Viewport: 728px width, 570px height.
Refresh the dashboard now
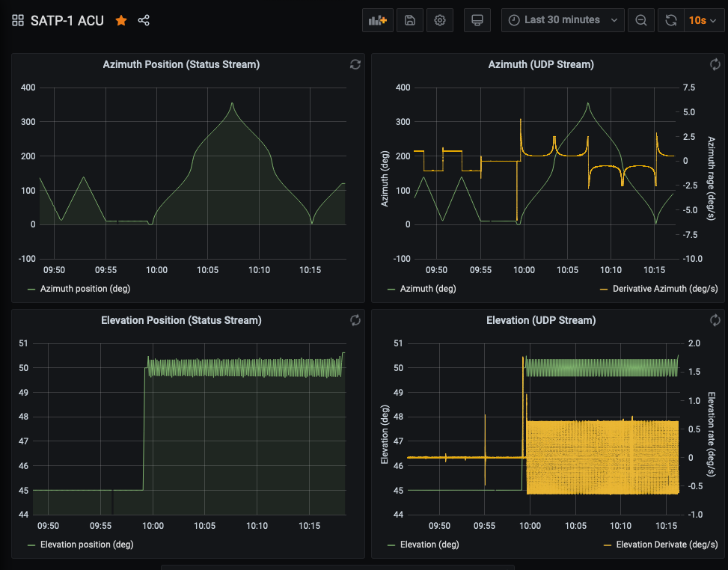[671, 21]
